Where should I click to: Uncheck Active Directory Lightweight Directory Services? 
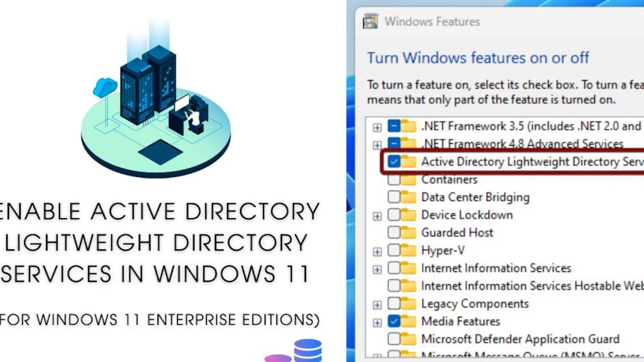tap(394, 161)
